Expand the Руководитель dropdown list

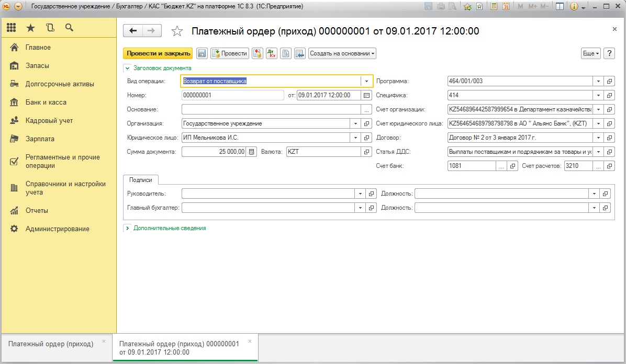pos(360,194)
